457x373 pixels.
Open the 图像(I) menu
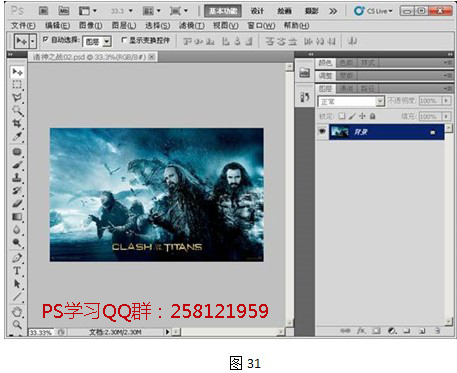[90, 25]
